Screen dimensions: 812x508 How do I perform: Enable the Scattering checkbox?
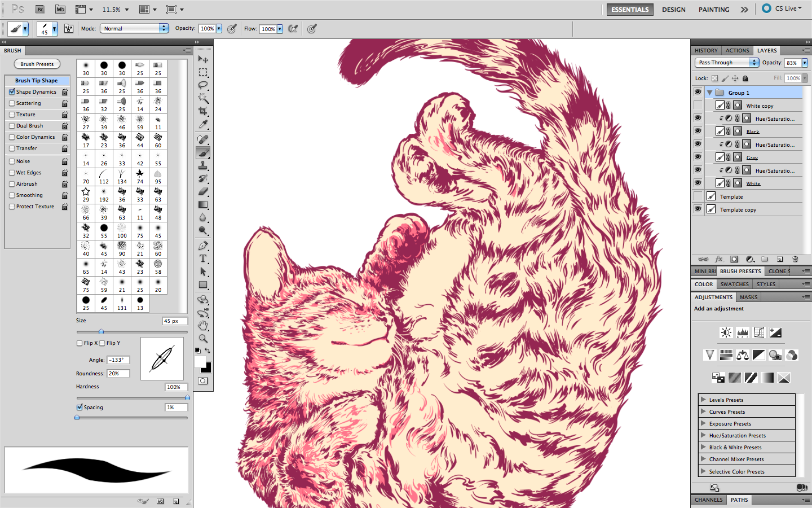click(12, 103)
